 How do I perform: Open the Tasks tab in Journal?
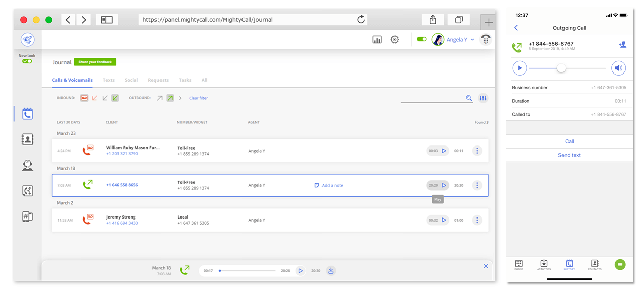tap(185, 80)
